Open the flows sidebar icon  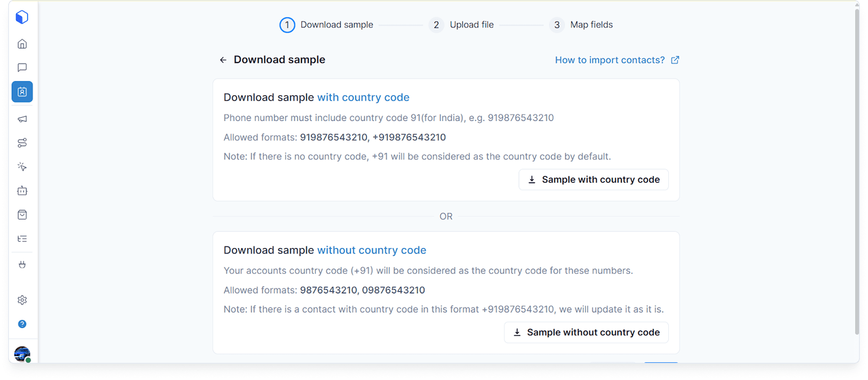coord(22,143)
